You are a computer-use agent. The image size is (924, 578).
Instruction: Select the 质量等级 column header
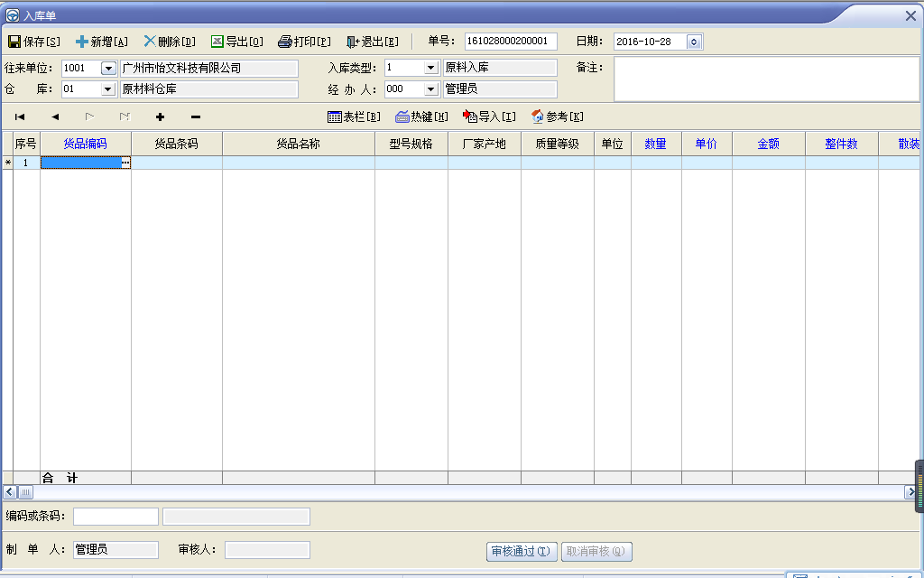coord(558,144)
